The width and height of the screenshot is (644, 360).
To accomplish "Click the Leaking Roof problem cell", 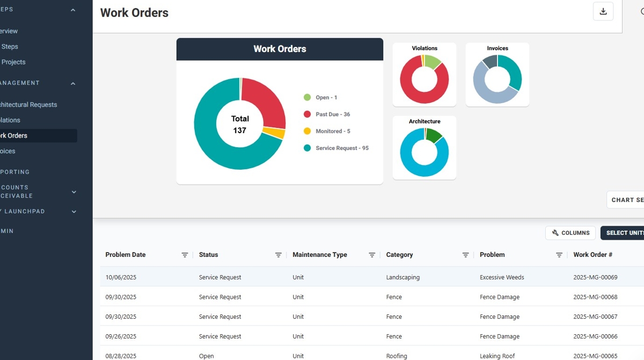I will tap(497, 356).
